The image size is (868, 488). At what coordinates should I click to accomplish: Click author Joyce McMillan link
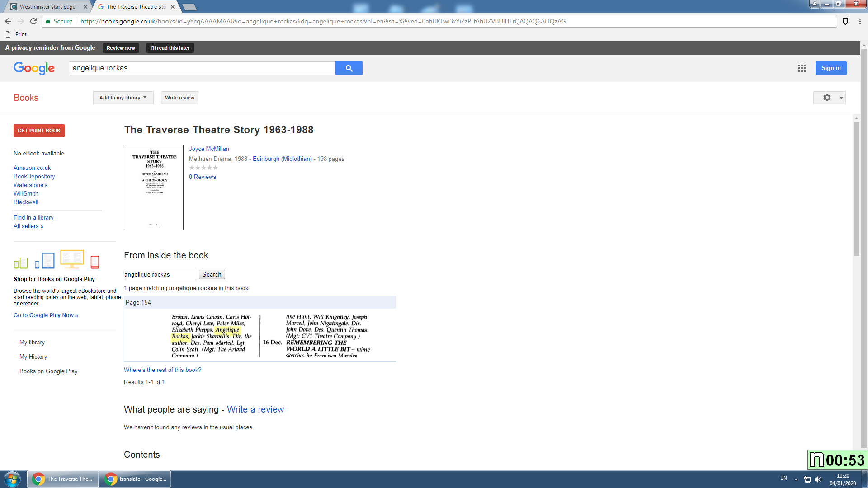click(x=209, y=149)
